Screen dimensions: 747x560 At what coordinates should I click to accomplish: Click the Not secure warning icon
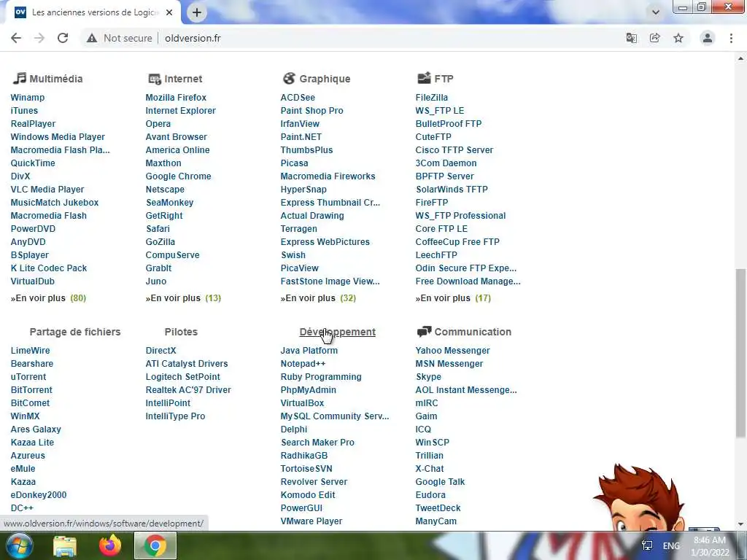coord(92,38)
